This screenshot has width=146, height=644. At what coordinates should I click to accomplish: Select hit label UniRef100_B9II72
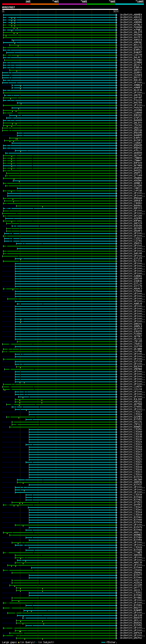click(131, 45)
